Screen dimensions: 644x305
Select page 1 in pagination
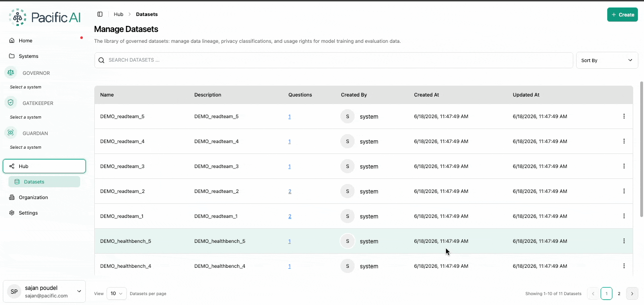click(606, 293)
